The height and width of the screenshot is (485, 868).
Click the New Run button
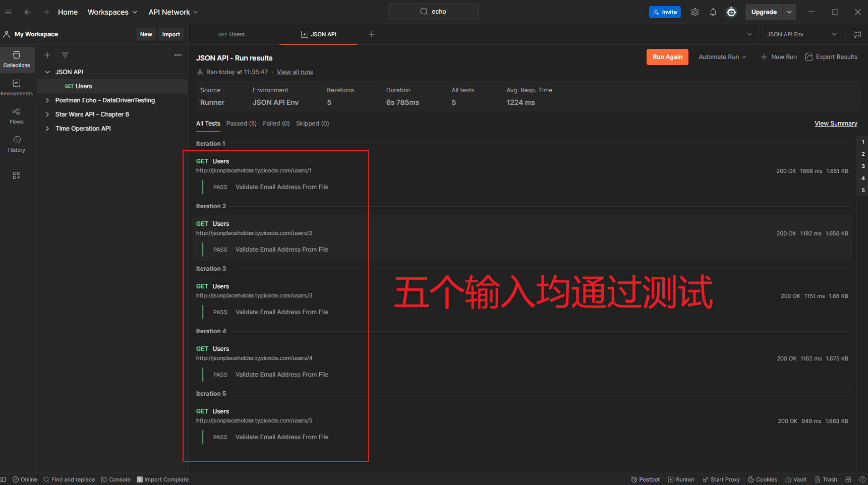[x=779, y=57]
